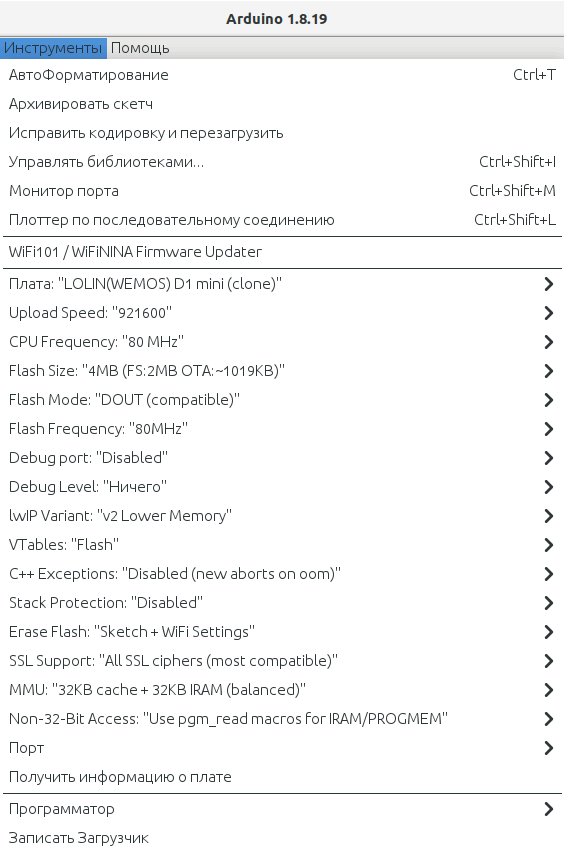This screenshot has height=855, width=564.
Task: Open Управлять библиотеками
Action: tap(282, 162)
